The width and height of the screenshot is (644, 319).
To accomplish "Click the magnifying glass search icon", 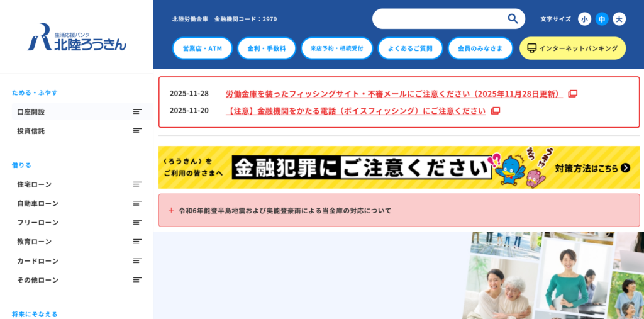I will coord(513,19).
